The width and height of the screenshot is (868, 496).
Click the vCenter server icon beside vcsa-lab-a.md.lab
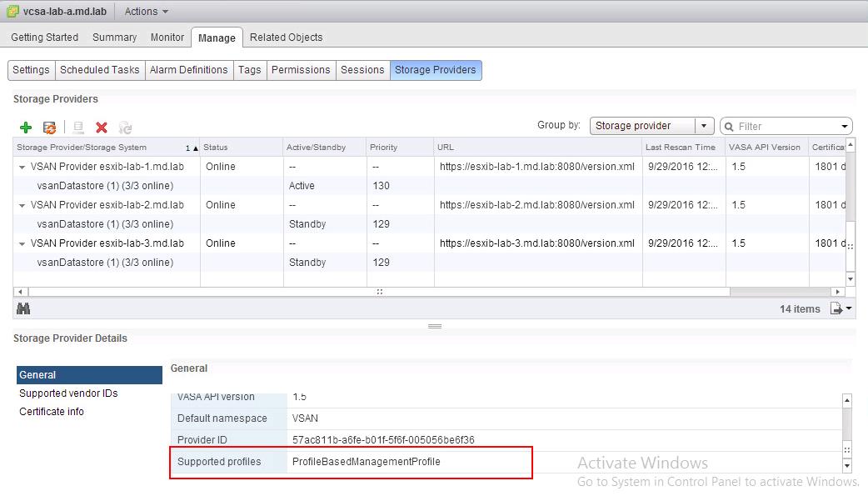pyautogui.click(x=13, y=12)
